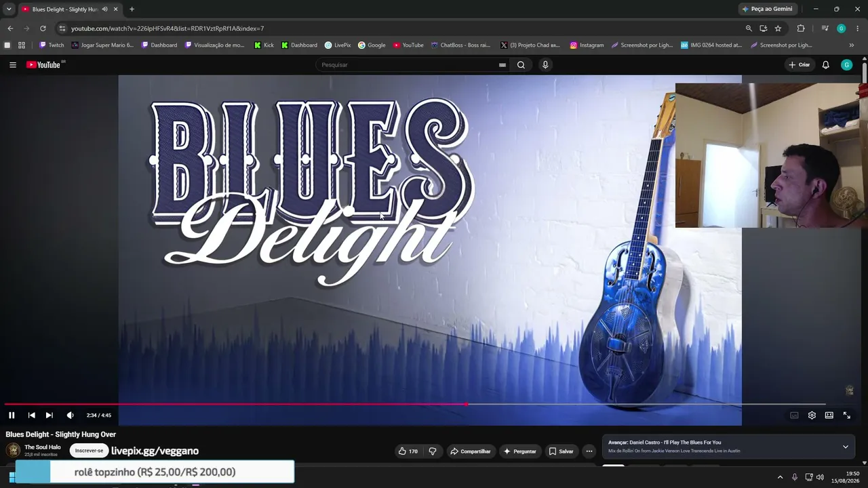Open the Criar menu
Screen dimensions: 868x488
pos(800,65)
